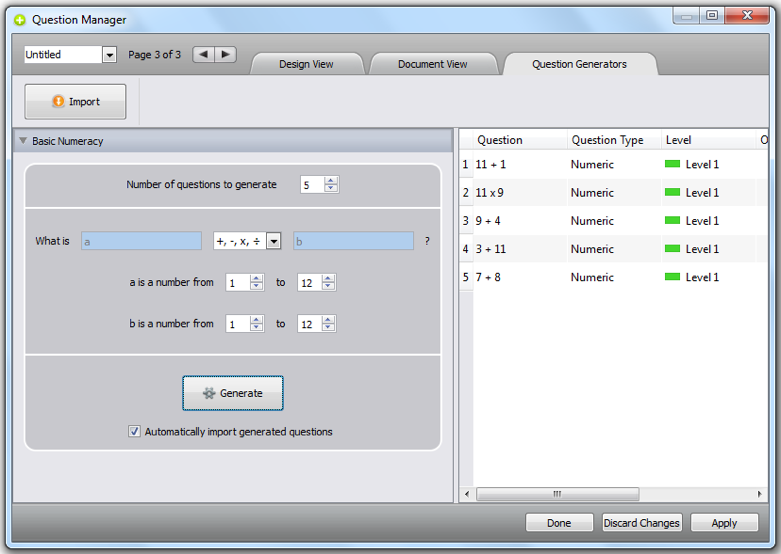Open the operator dropdown showing +, -, x, ÷
The image size is (781, 554).
coord(273,241)
